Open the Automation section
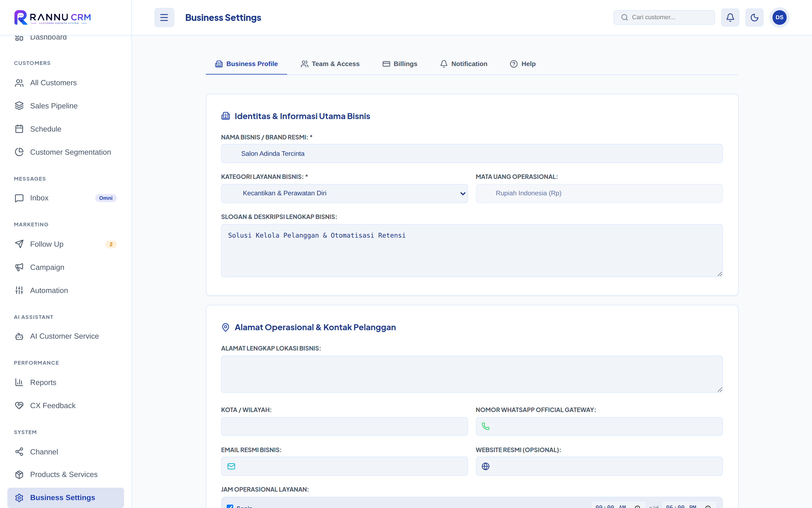The height and width of the screenshot is (508, 812). tap(66, 290)
